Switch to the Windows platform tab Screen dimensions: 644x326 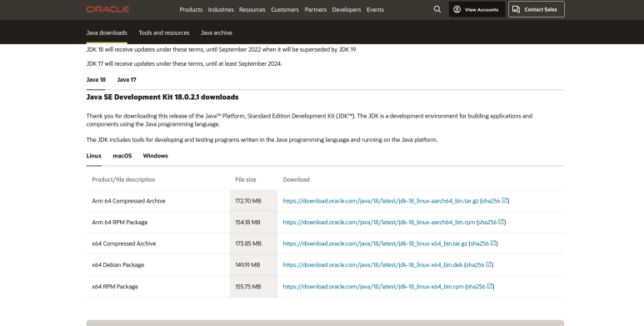tap(155, 156)
